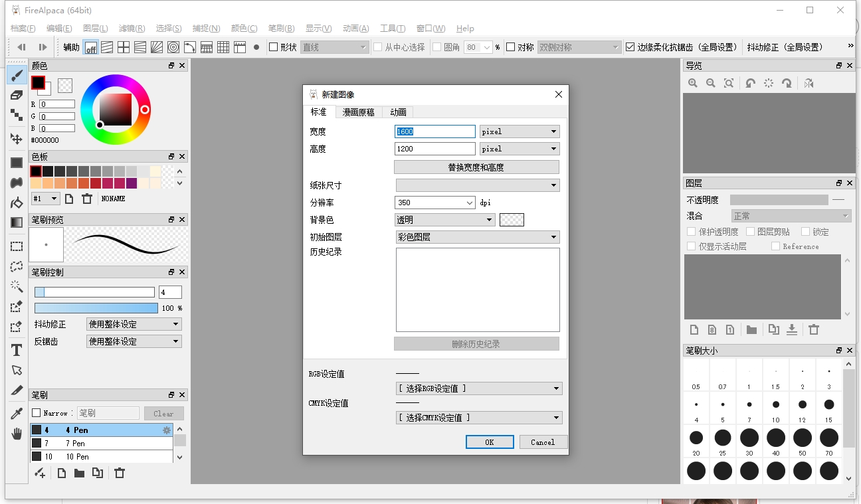Viewport: 861px width, 504px height.
Task: Open the 反锯齿 使用整体设定 dropdown
Action: [134, 341]
